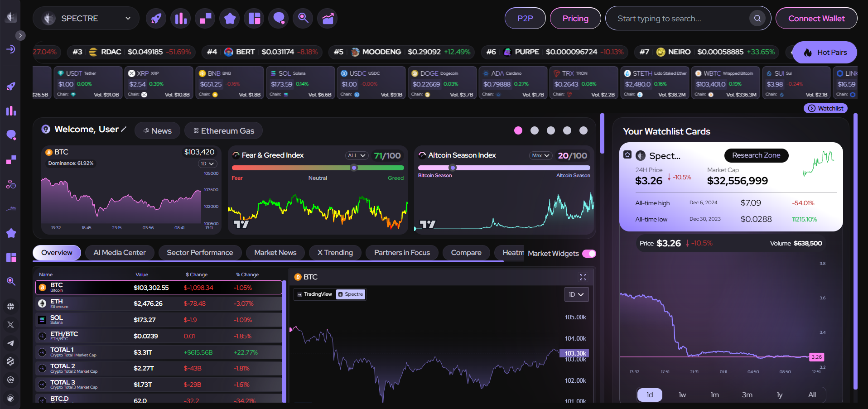Select the dashboard layout icon in the left sidebar
This screenshot has height=409, width=868.
tap(11, 257)
